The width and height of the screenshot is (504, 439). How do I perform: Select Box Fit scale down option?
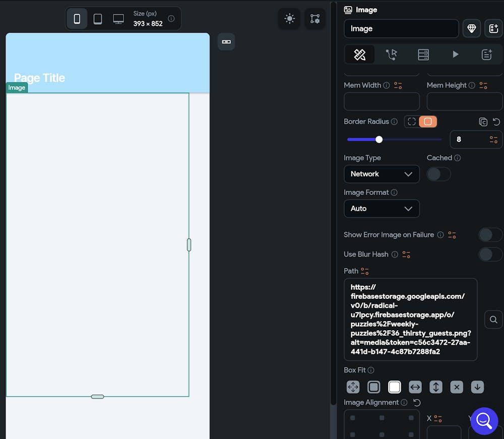(477, 387)
